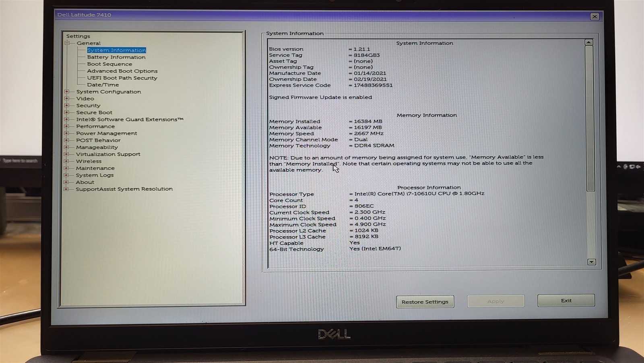644x363 pixels.
Task: Expand Intel Software Guard Extensions node
Action: (67, 119)
